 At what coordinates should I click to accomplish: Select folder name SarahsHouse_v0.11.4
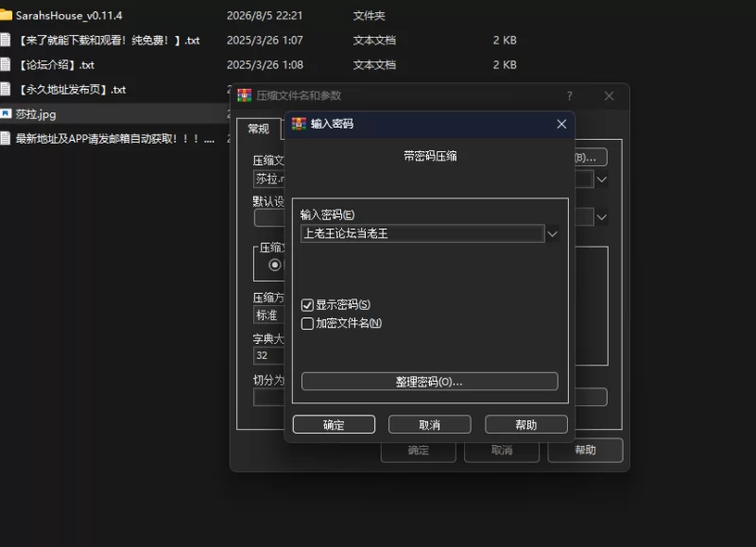coord(69,15)
